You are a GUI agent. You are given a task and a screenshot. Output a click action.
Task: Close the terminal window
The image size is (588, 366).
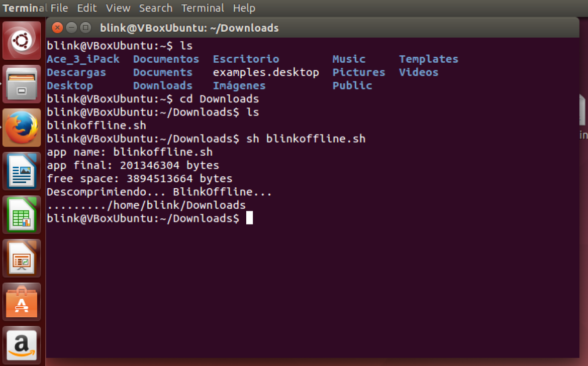(57, 28)
